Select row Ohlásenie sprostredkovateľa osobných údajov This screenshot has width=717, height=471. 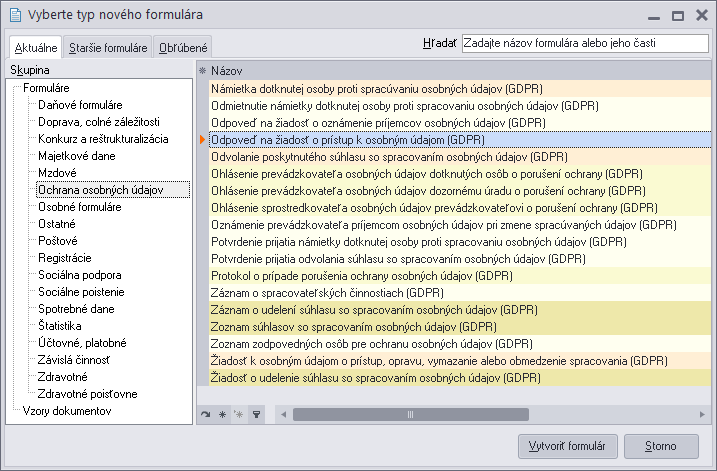(x=460, y=208)
